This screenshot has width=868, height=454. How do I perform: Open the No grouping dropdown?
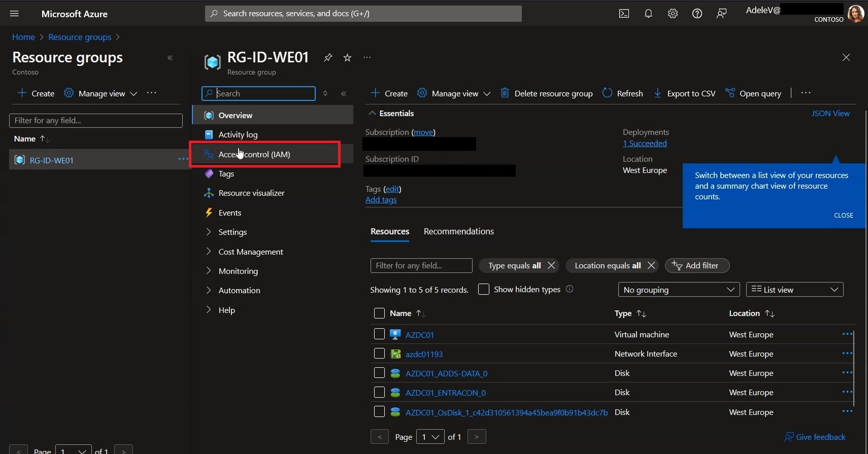click(679, 289)
